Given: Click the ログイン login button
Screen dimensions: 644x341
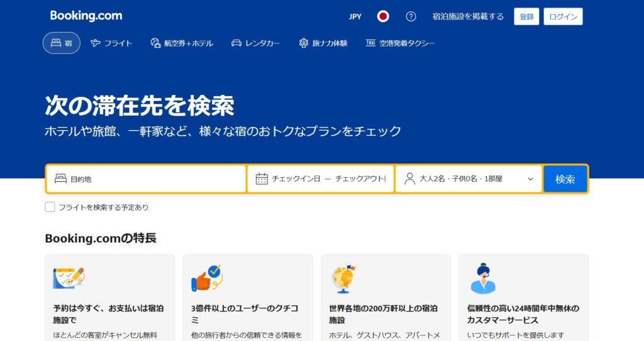Looking at the screenshot, I should [x=563, y=16].
